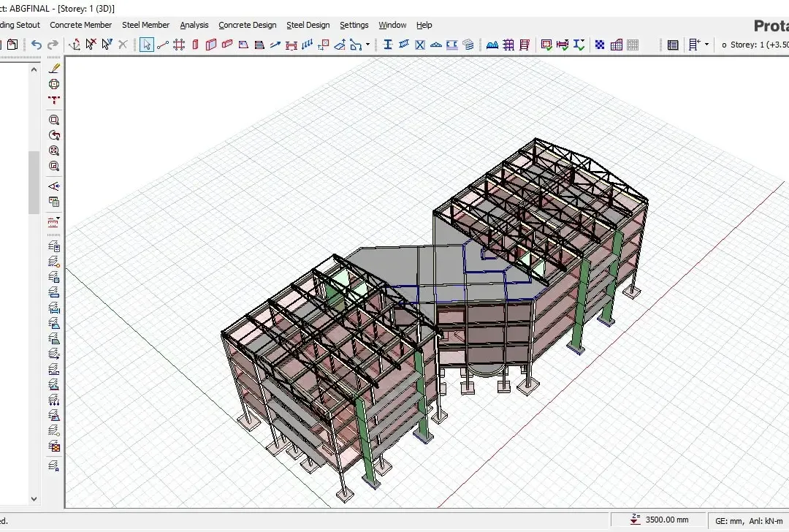This screenshot has width=789, height=532.
Task: Click the blue building analysis icon
Action: [x=492, y=45]
